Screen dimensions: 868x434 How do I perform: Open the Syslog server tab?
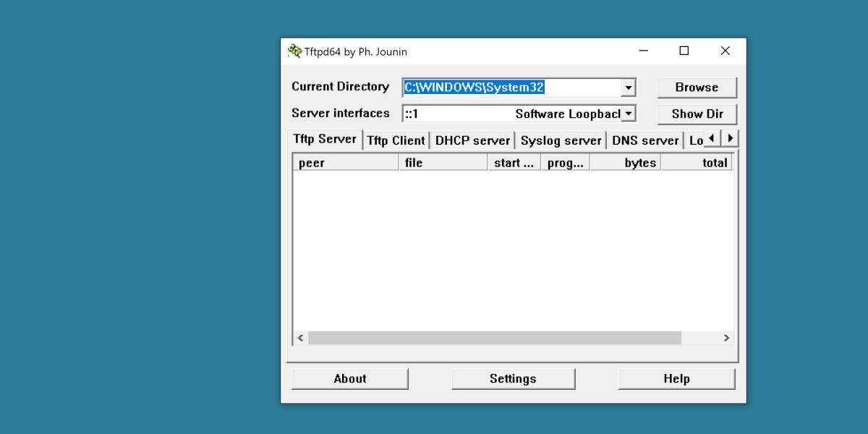click(561, 140)
